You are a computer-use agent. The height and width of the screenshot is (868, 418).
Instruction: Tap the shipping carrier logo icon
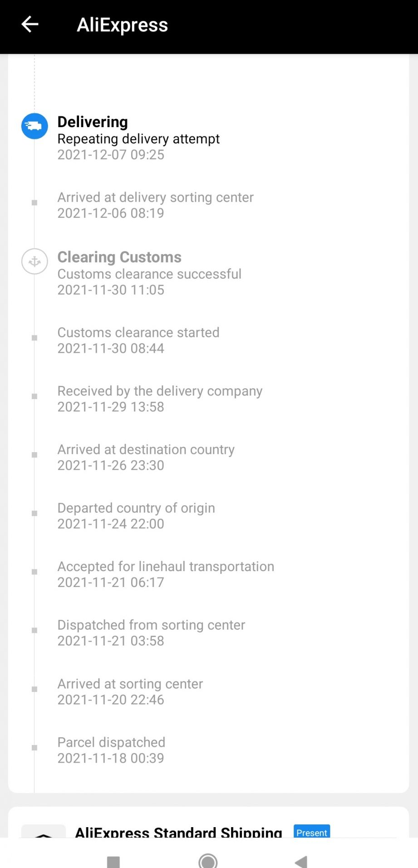click(44, 833)
